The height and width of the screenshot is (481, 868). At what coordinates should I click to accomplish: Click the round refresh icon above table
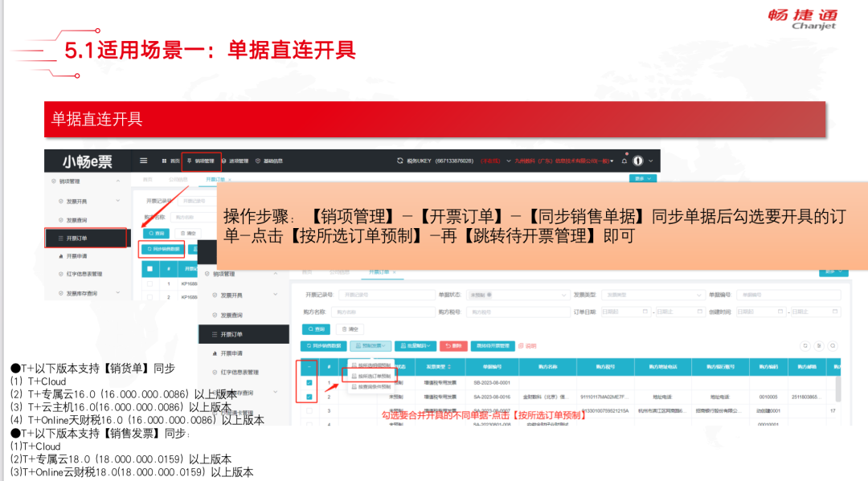(805, 346)
